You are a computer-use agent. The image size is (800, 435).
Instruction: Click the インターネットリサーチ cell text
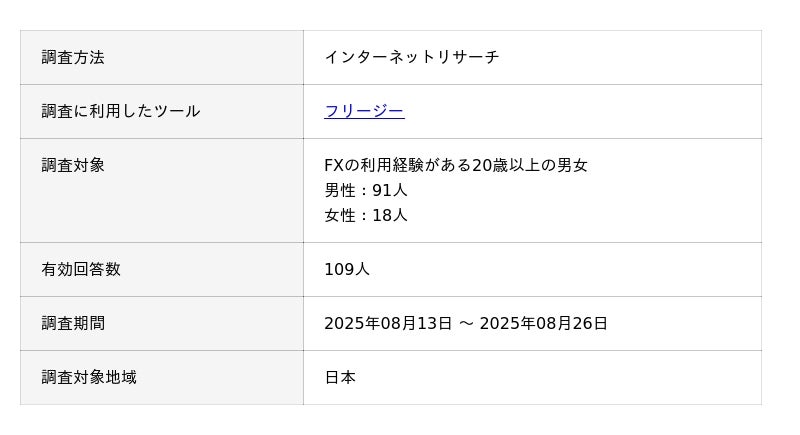pyautogui.click(x=411, y=57)
